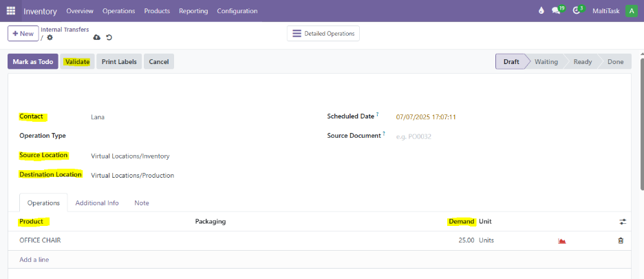Click the gear actions icon under Internal Transfers

[x=50, y=37]
